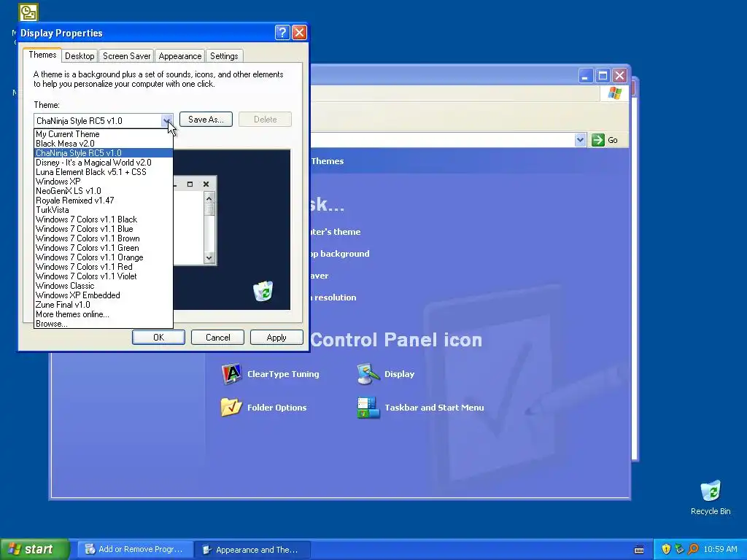Click the Help question mark in Display Properties
The height and width of the screenshot is (560, 747).
pyautogui.click(x=282, y=32)
